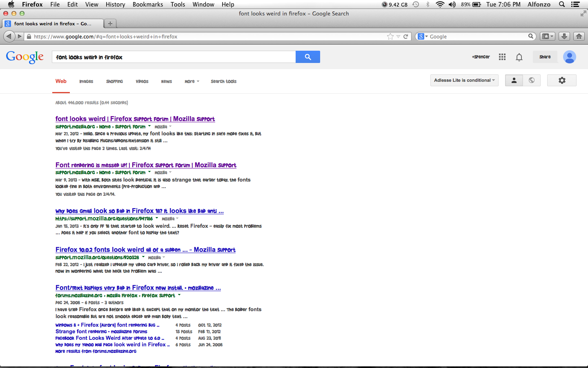Expand the More search options dropdown
This screenshot has height=368, width=588.
pyautogui.click(x=192, y=81)
